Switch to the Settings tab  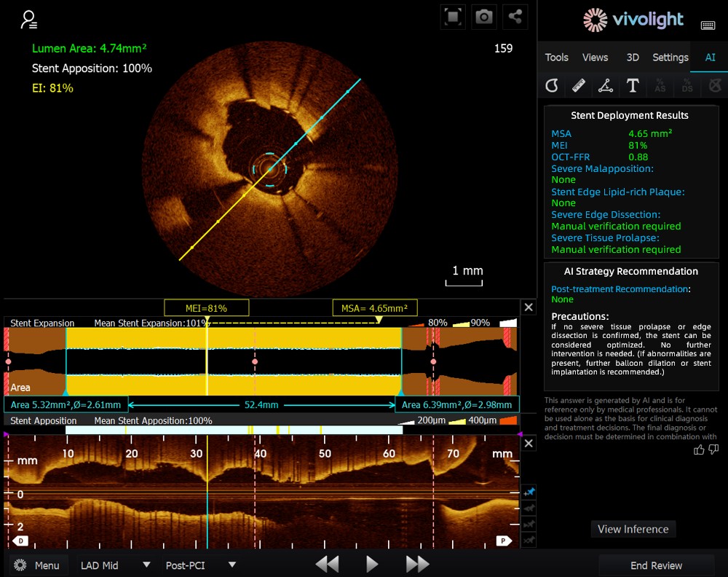pyautogui.click(x=670, y=58)
